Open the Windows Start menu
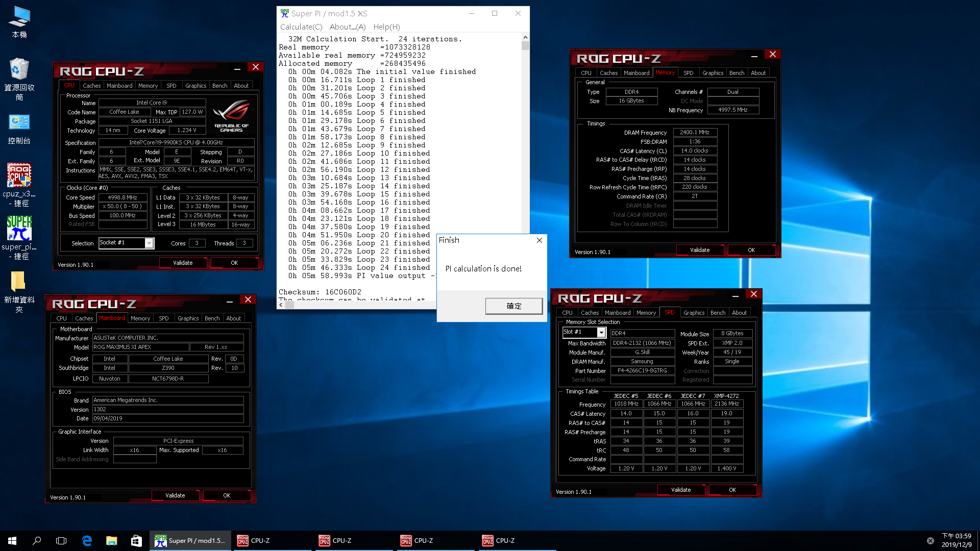 coord(12,541)
